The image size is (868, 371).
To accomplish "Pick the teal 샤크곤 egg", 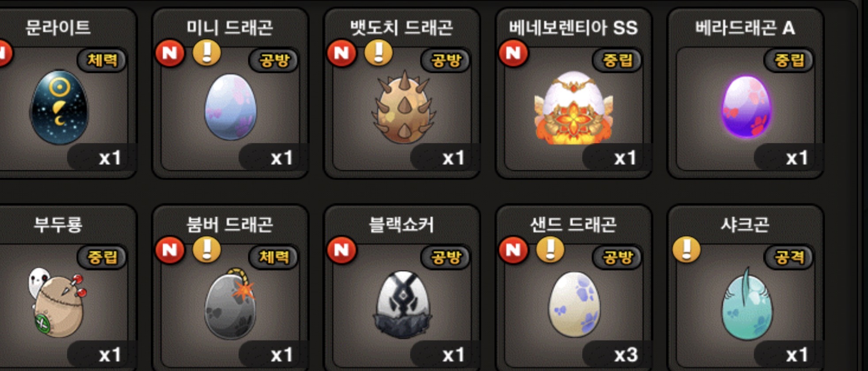I will coord(746,304).
